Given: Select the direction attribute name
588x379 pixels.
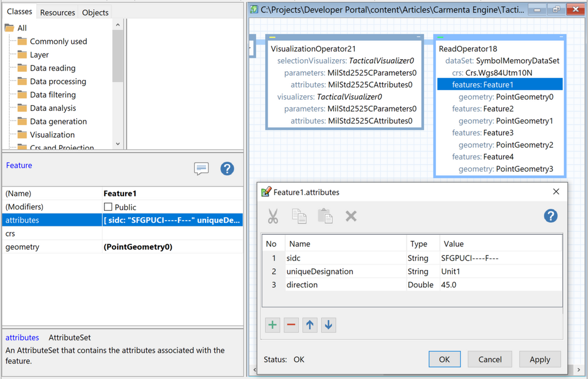Looking at the screenshot, I should pos(302,285).
